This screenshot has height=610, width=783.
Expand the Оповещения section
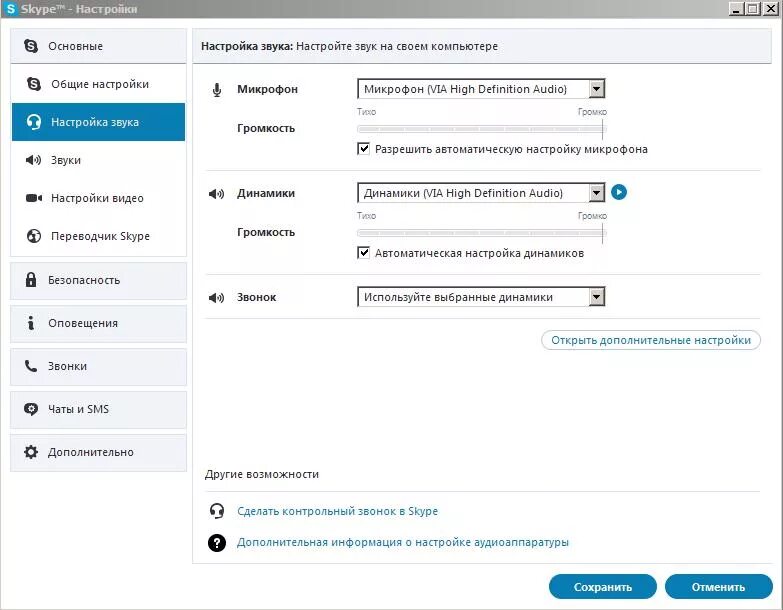pos(98,323)
